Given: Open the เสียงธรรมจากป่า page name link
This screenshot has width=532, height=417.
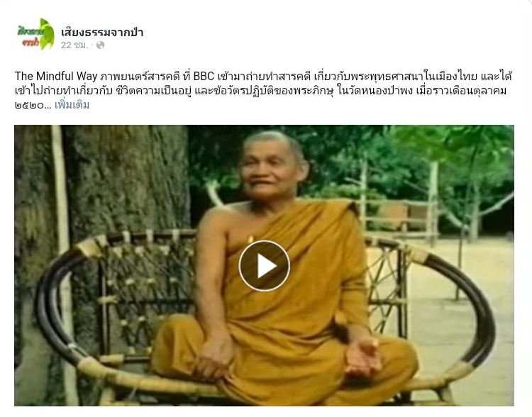Looking at the screenshot, I should click(102, 33).
